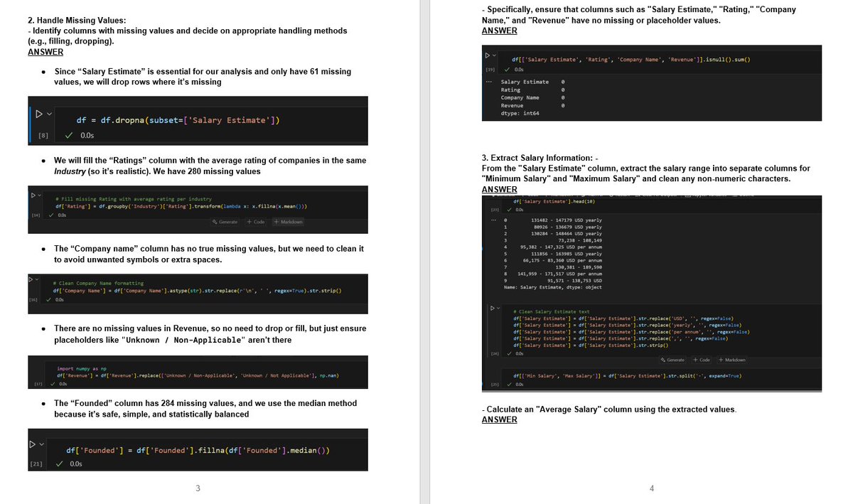Click the 'import numpy as np' code line

(81, 368)
